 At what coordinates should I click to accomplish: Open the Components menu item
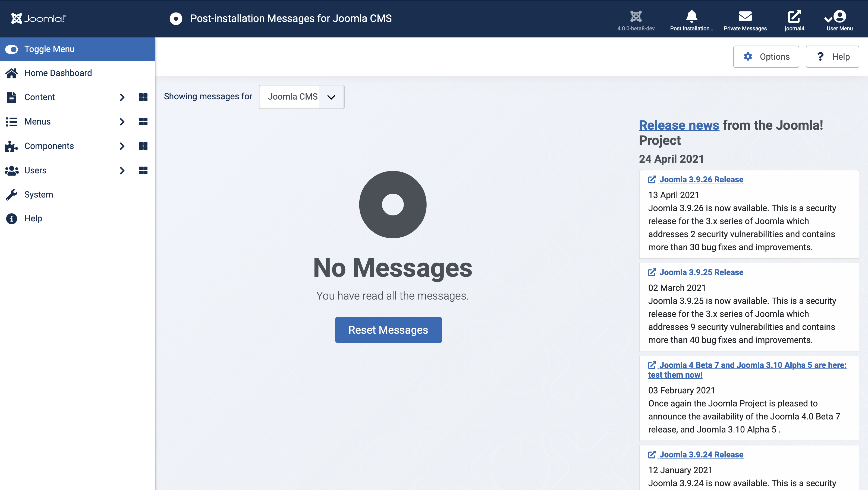pyautogui.click(x=49, y=146)
